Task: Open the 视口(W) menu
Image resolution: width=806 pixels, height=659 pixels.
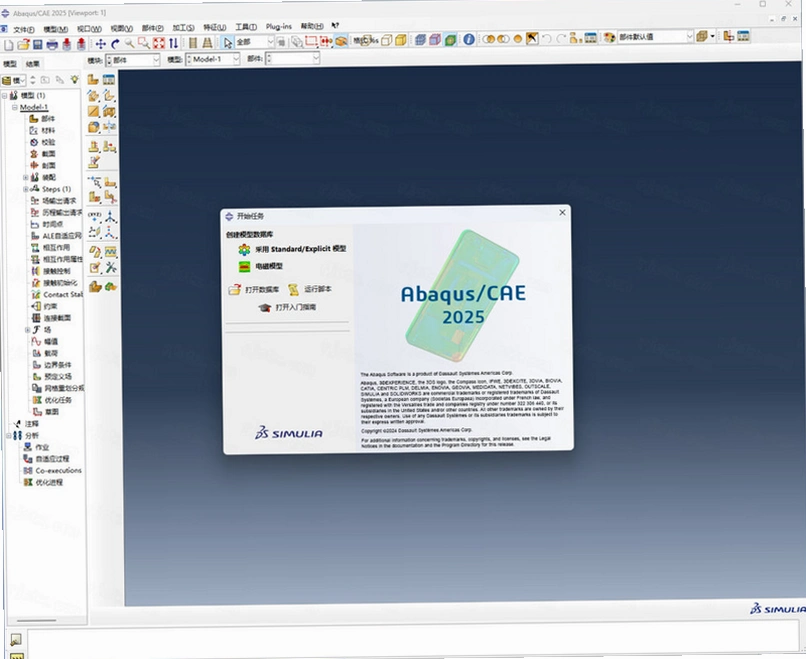Action: pyautogui.click(x=89, y=29)
